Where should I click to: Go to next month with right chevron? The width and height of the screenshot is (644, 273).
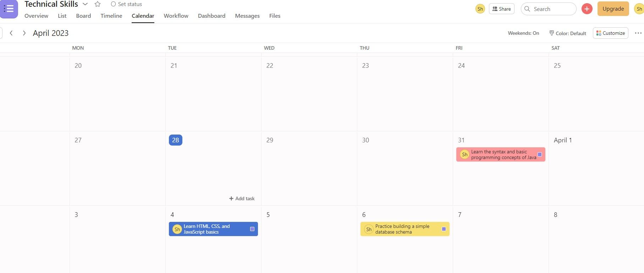pos(24,33)
